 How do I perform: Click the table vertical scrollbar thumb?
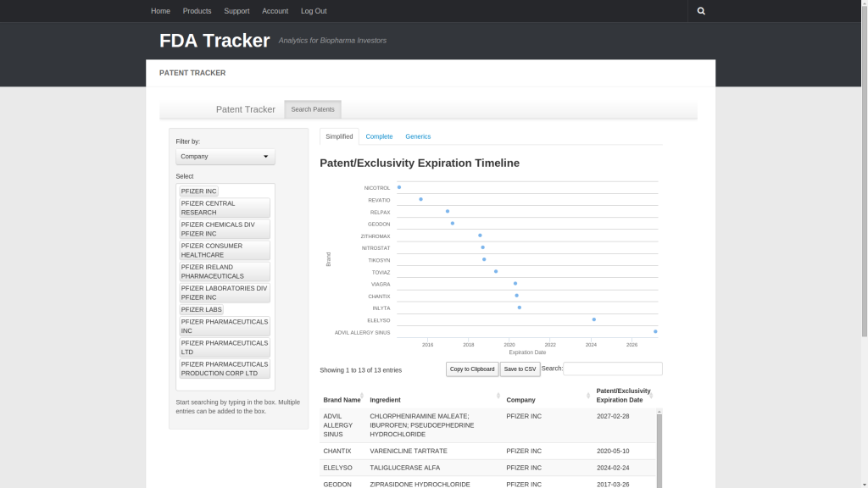pyautogui.click(x=659, y=451)
